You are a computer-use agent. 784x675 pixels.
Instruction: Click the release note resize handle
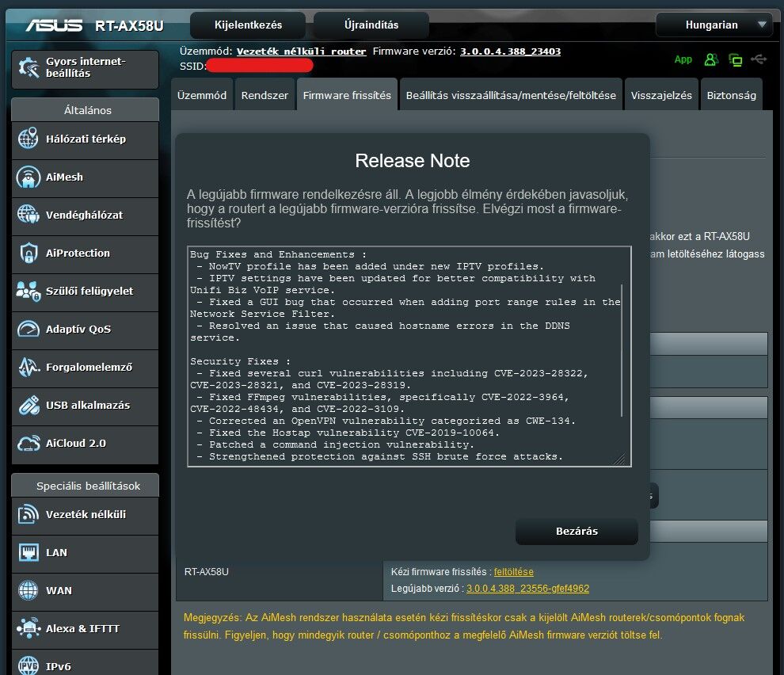coord(620,459)
